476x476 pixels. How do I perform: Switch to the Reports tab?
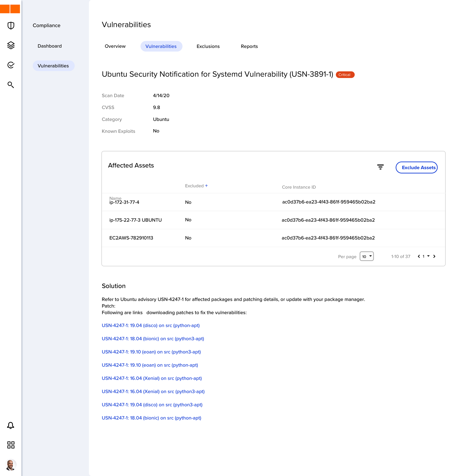249,46
